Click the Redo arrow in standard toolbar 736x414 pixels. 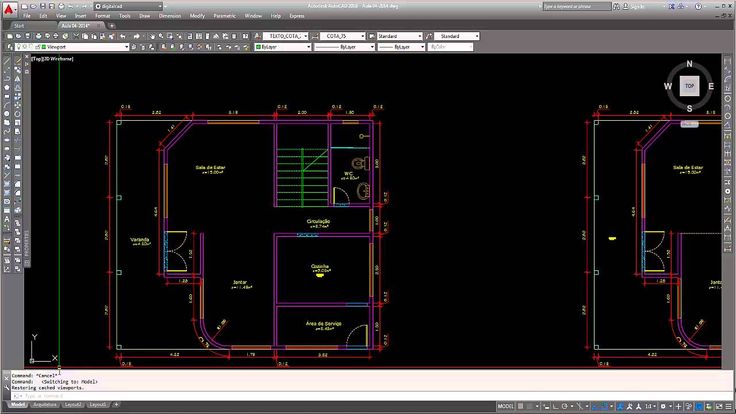137,36
